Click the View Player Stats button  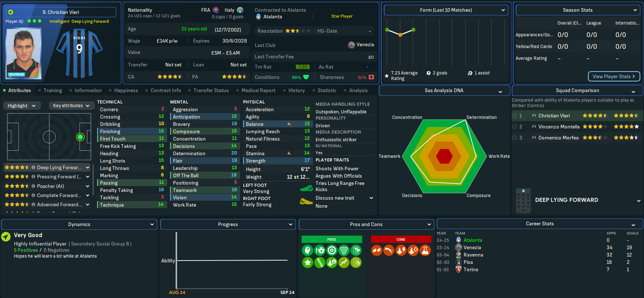(x=614, y=76)
